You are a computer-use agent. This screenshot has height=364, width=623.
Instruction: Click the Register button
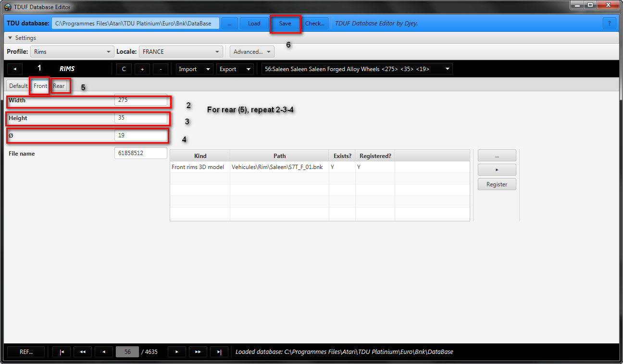pos(497,184)
